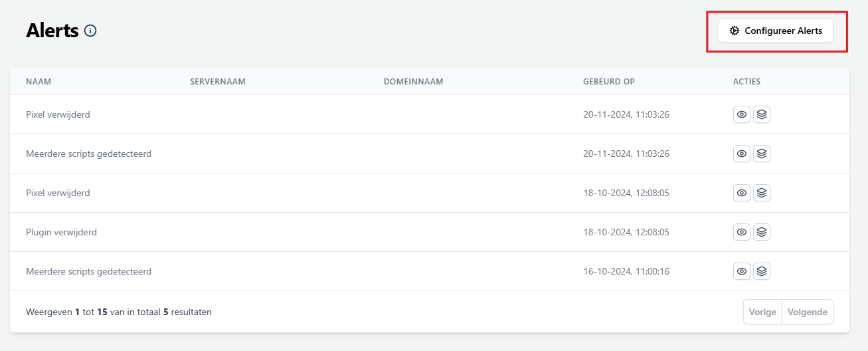The width and height of the screenshot is (868, 351).
Task: Open the info icon beside Alerts heading
Action: coord(91,31)
